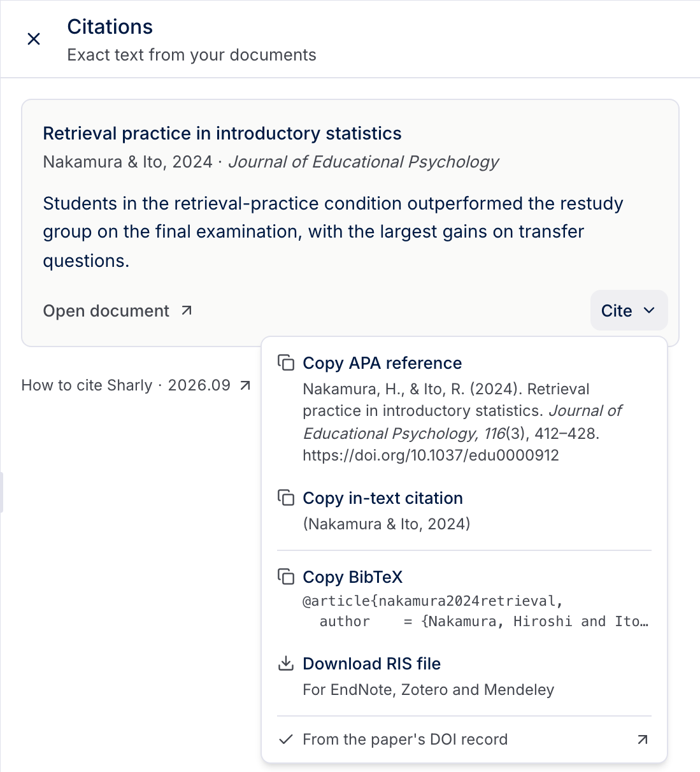700x772 pixels.
Task: Click the copy icon beside Copy in-text citation
Action: (x=286, y=497)
